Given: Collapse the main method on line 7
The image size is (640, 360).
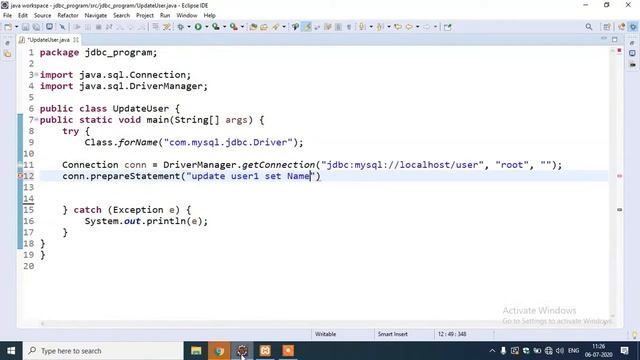Looking at the screenshot, I should tap(36, 119).
